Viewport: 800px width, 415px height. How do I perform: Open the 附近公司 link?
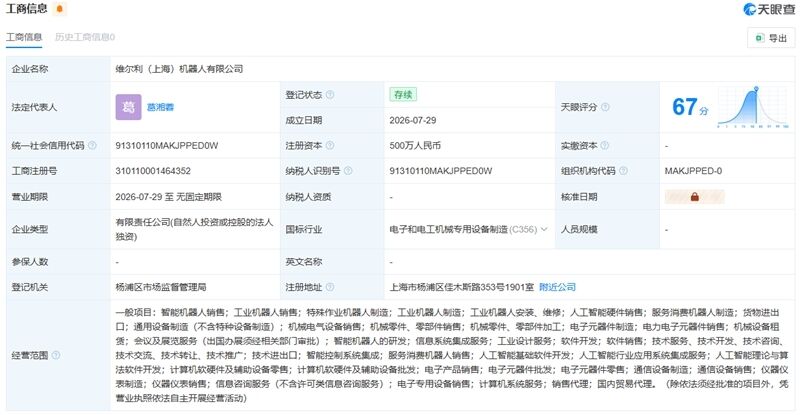[x=557, y=287]
